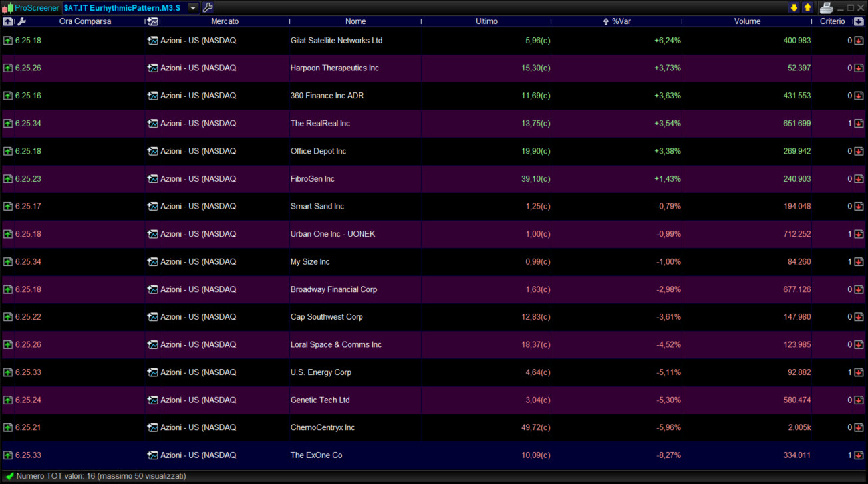Click red arrow icon for 360 Finance Inc ADR
Screen dimensions: 868x484
859,96
